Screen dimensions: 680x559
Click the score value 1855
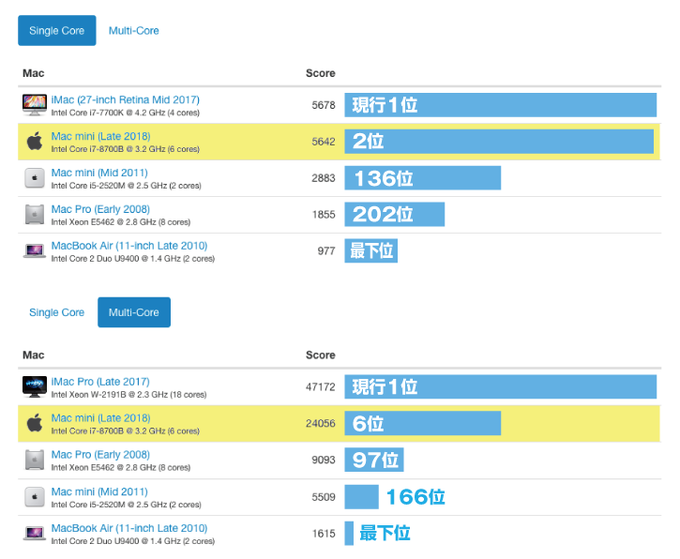click(x=324, y=214)
